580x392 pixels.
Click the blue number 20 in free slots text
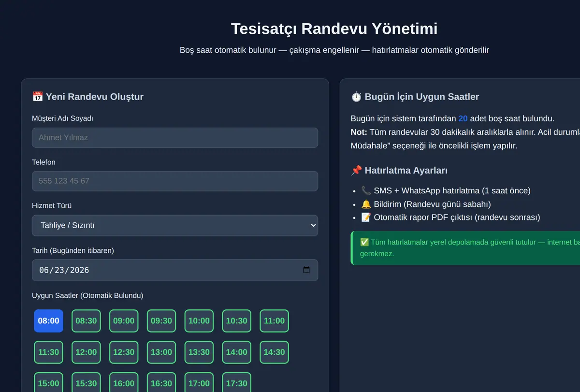tap(463, 118)
